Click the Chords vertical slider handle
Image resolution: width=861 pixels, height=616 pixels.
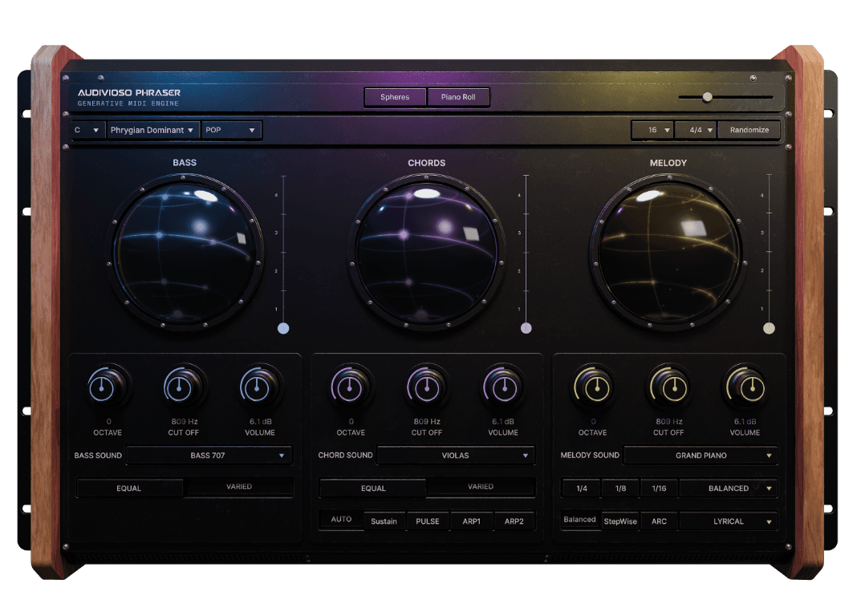coord(526,328)
